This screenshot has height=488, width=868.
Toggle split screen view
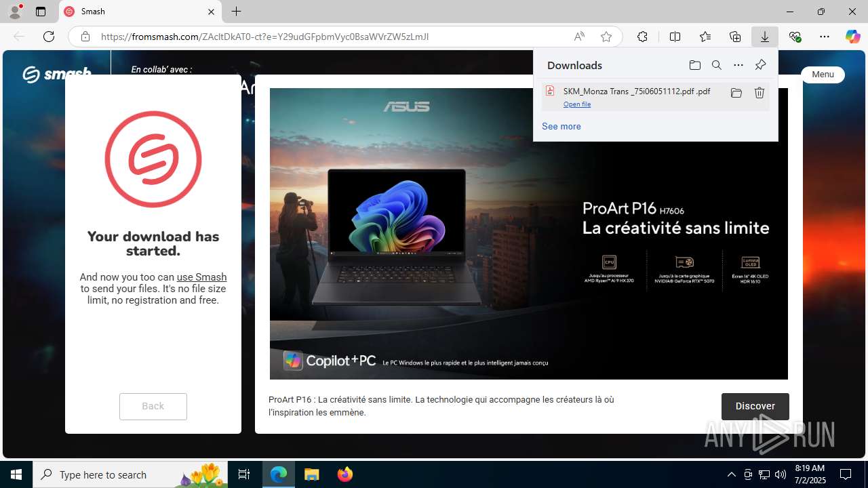(x=675, y=37)
